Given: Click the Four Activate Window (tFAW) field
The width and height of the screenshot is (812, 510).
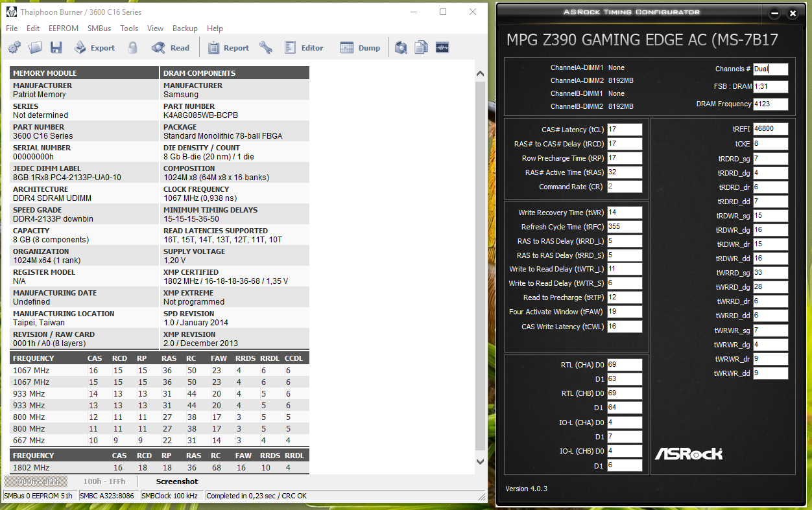Looking at the screenshot, I should tap(625, 312).
